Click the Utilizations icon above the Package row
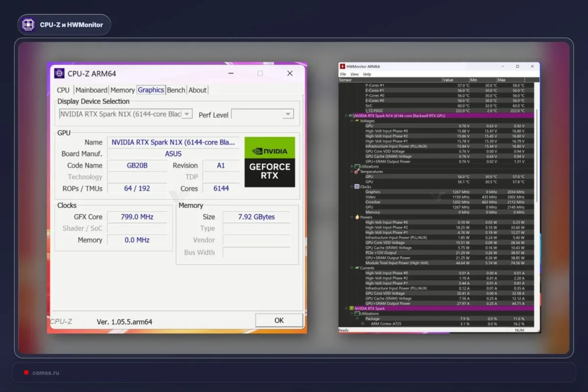 pos(357,314)
